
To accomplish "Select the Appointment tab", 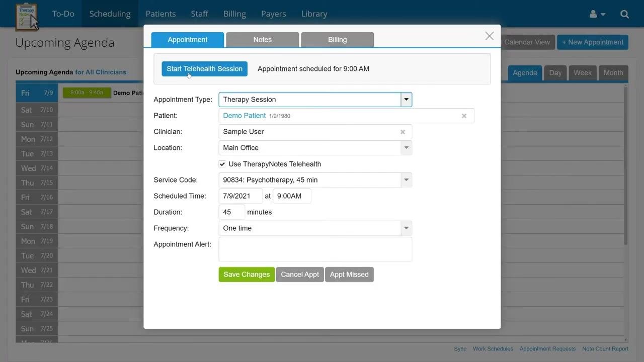I will pyautogui.click(x=188, y=40).
